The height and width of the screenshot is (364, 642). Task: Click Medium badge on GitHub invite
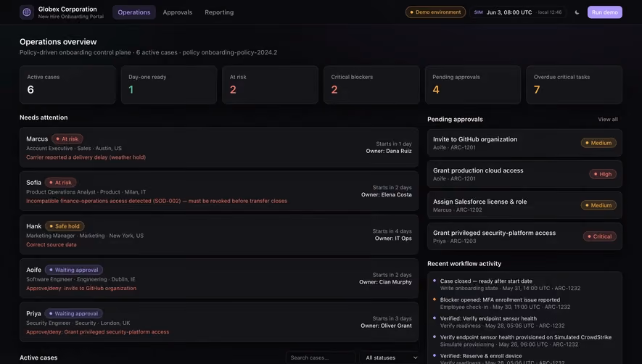tap(598, 143)
